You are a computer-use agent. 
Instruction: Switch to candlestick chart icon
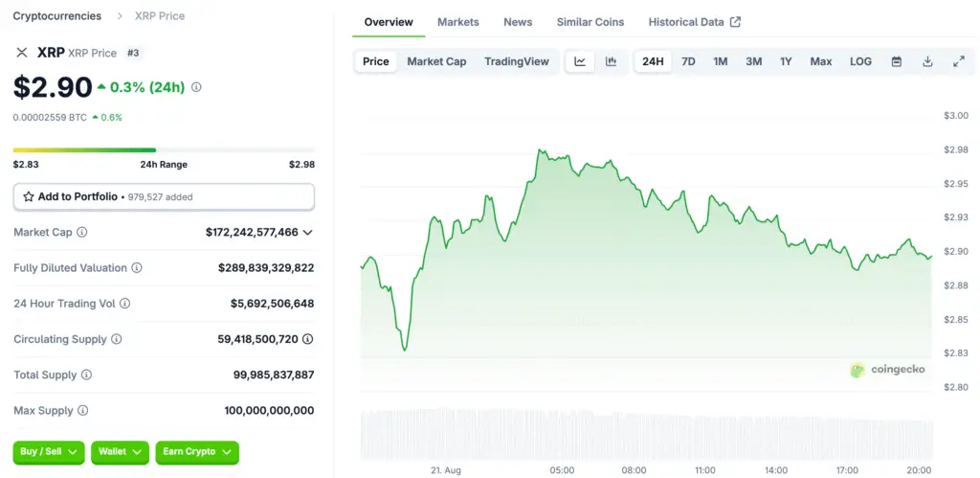(x=611, y=61)
